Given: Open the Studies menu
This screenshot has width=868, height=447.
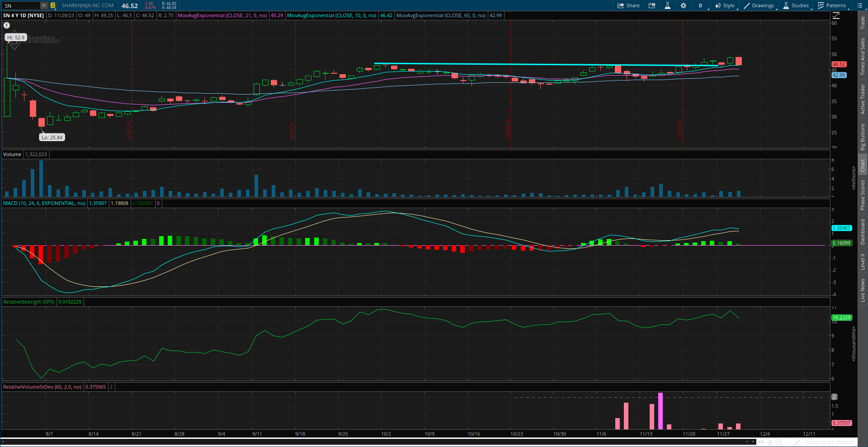Looking at the screenshot, I should click(x=796, y=5).
